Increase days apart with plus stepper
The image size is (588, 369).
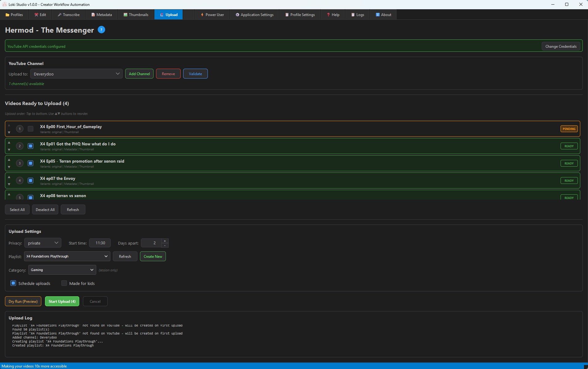(x=165, y=241)
